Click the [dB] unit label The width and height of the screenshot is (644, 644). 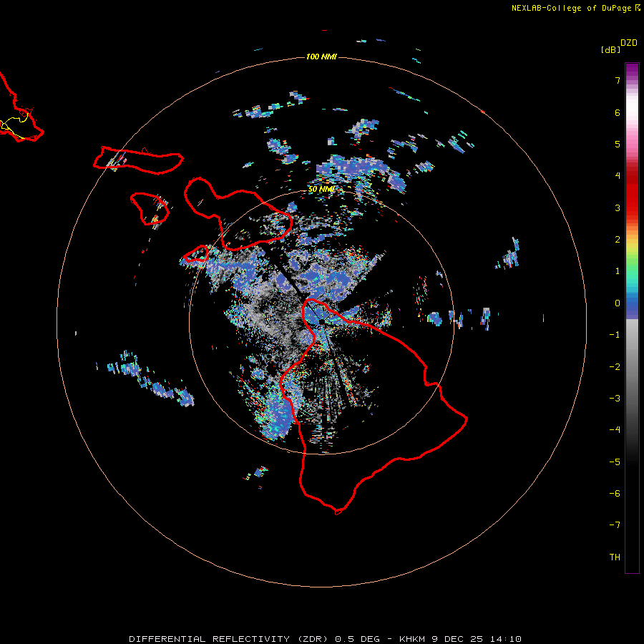(610, 49)
